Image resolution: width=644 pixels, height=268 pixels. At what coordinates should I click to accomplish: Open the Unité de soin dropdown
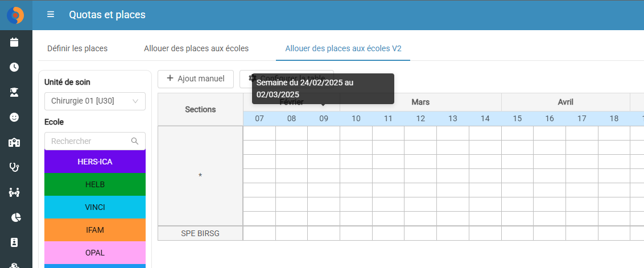pos(95,101)
